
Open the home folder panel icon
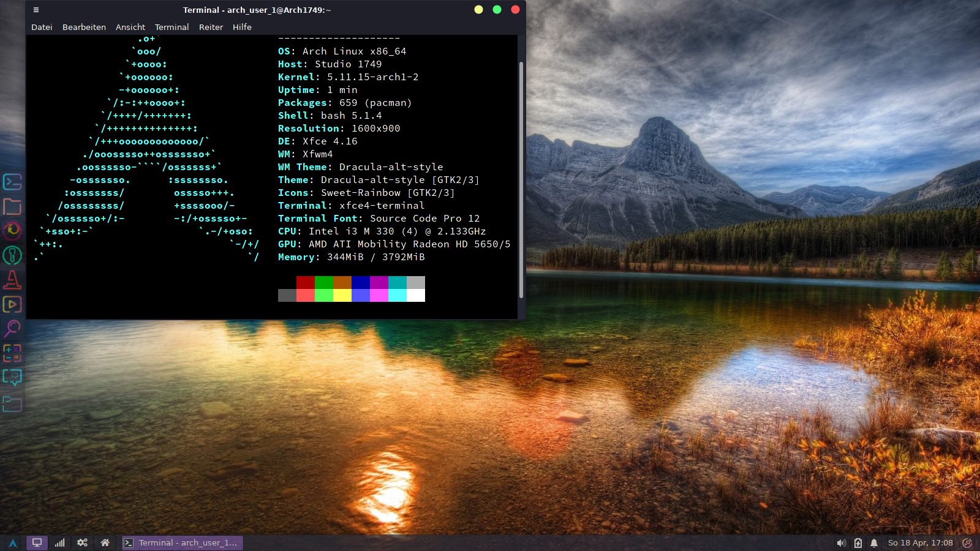(105, 543)
